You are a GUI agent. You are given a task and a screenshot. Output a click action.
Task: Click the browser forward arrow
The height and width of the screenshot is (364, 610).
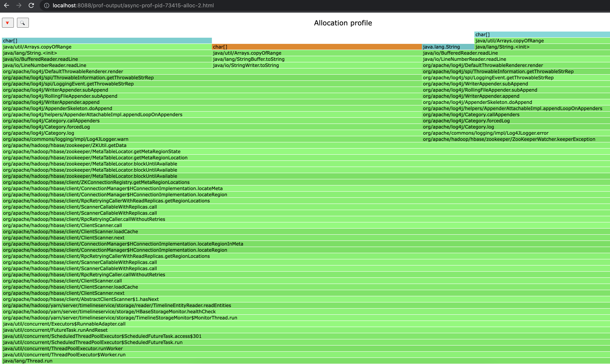pos(19,5)
